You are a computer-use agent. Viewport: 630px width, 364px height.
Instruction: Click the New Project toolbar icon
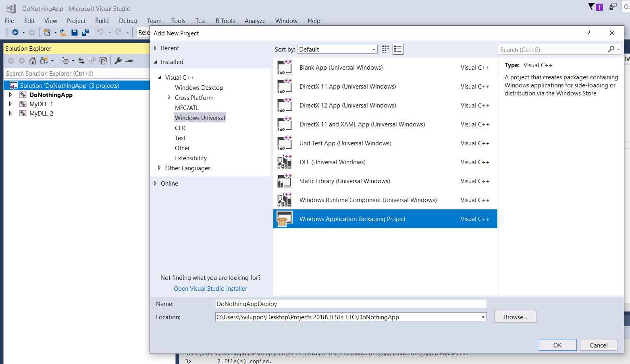(x=47, y=32)
